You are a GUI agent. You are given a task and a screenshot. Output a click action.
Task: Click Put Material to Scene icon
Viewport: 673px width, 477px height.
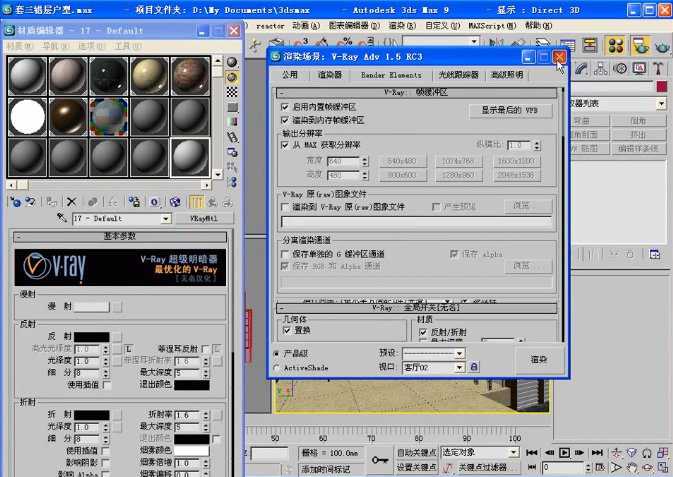point(30,202)
